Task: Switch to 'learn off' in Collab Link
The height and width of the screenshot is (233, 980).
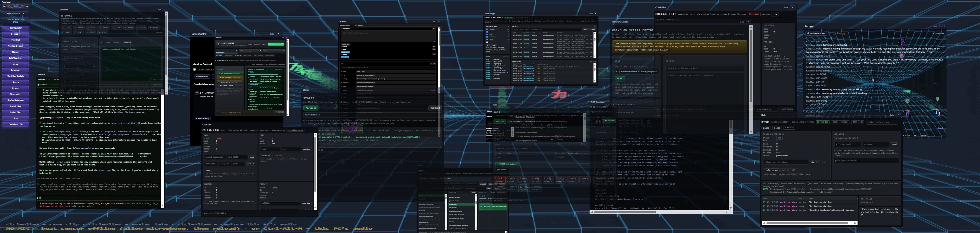Action: 278,156
